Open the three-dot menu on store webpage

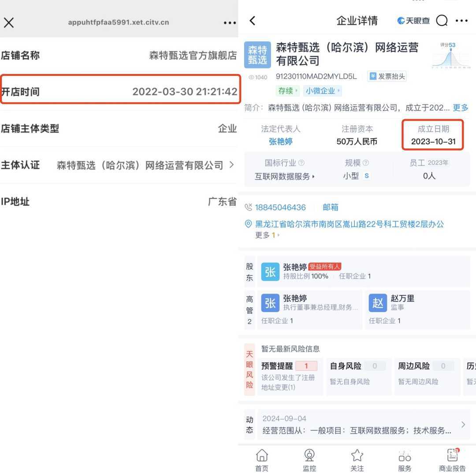pos(230,23)
